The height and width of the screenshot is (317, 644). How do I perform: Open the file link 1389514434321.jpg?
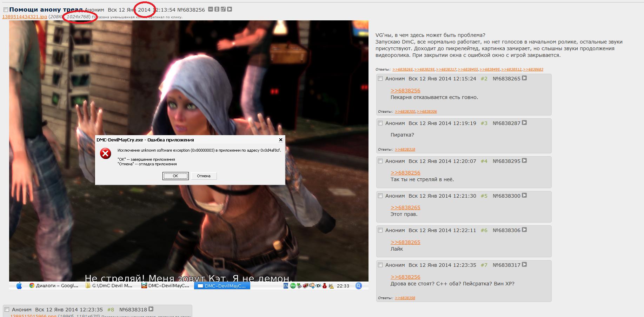(x=25, y=17)
